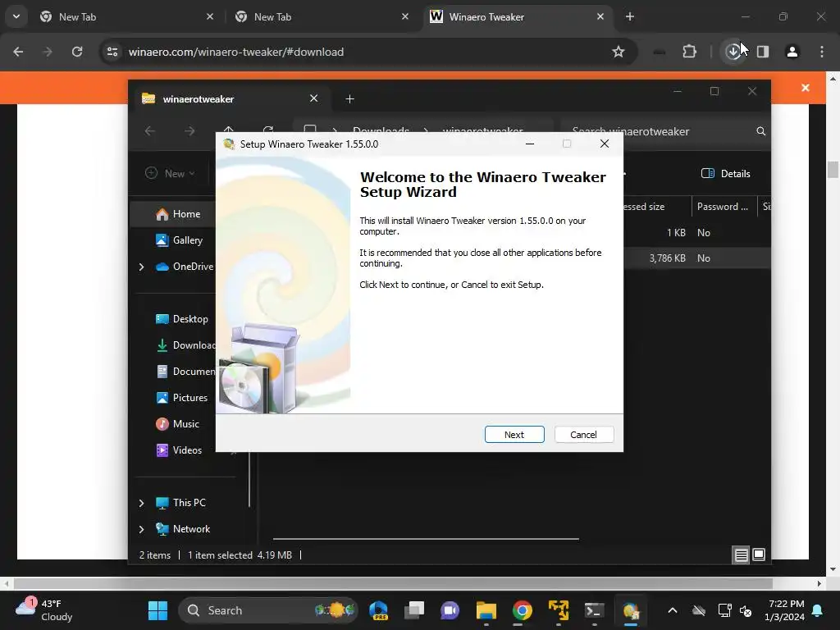Reload the winaero.com page
Screen dimensions: 840x630
77,52
